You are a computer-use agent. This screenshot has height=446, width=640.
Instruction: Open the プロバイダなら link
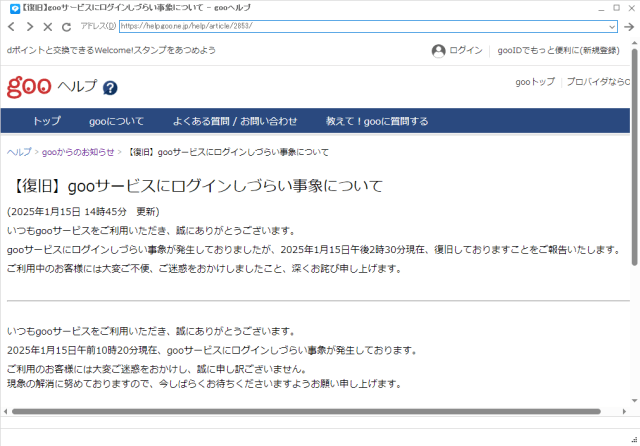(598, 82)
